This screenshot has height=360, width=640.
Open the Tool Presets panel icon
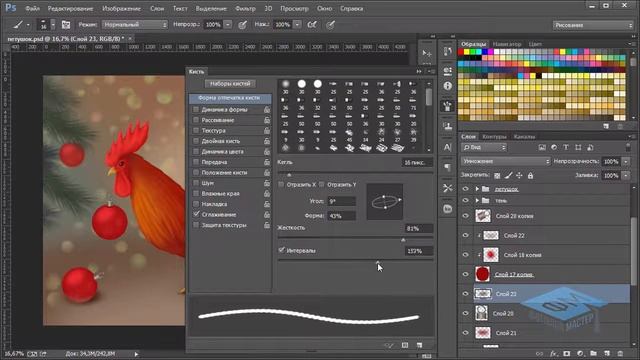448,188
